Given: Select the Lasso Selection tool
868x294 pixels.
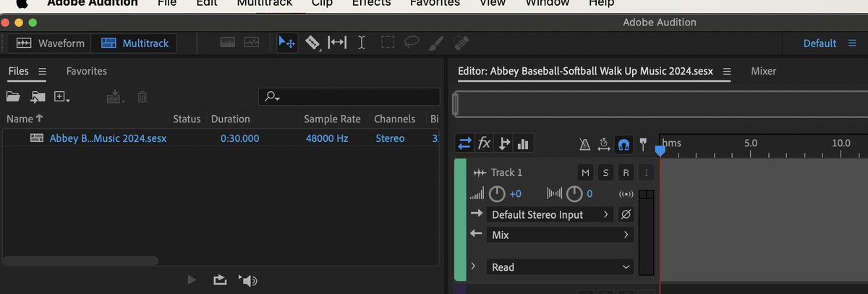Looking at the screenshot, I should 412,43.
